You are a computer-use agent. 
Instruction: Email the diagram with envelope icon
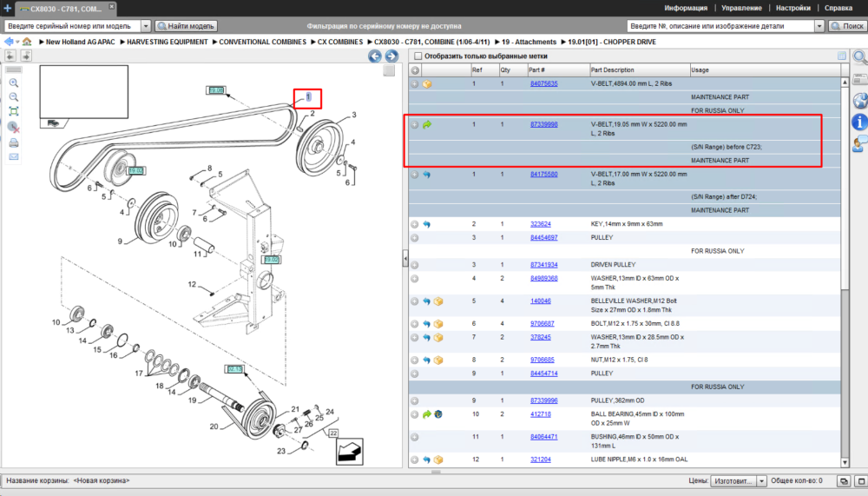click(x=14, y=157)
